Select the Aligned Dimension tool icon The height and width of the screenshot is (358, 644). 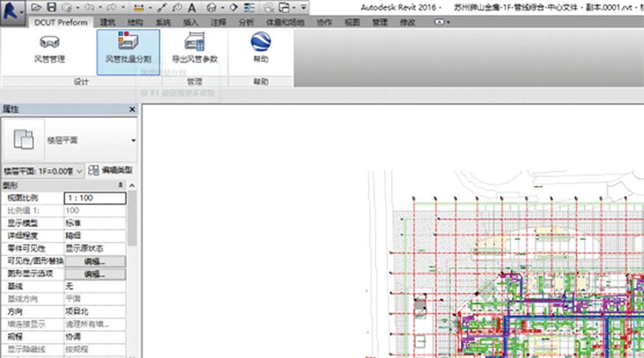click(x=162, y=8)
